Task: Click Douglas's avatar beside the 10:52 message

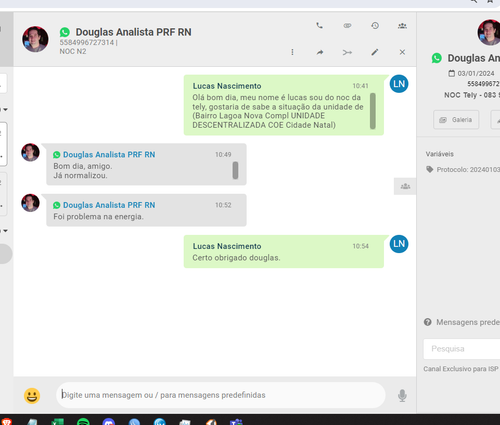Action: 30,203
